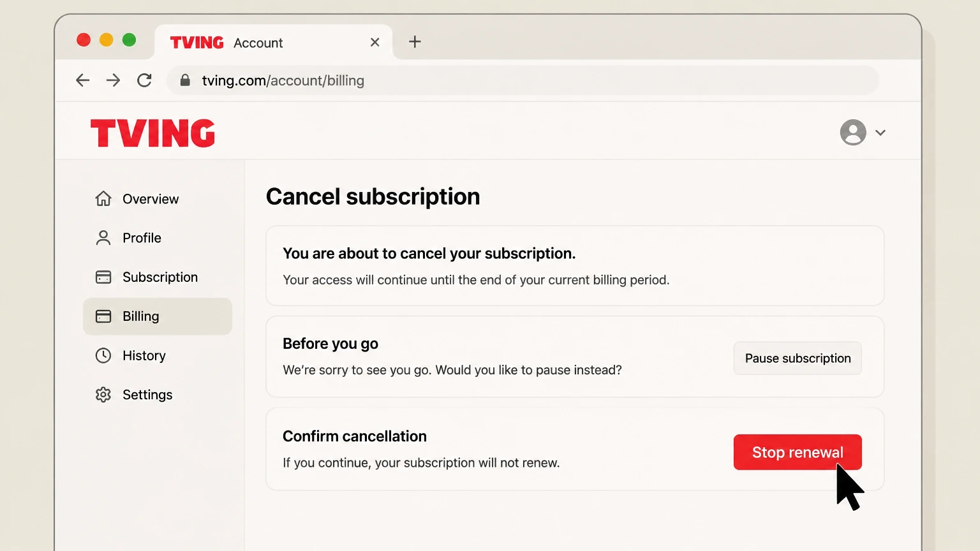The width and height of the screenshot is (980, 551).
Task: Click "You are about to cancel your subscription."
Action: [429, 253]
